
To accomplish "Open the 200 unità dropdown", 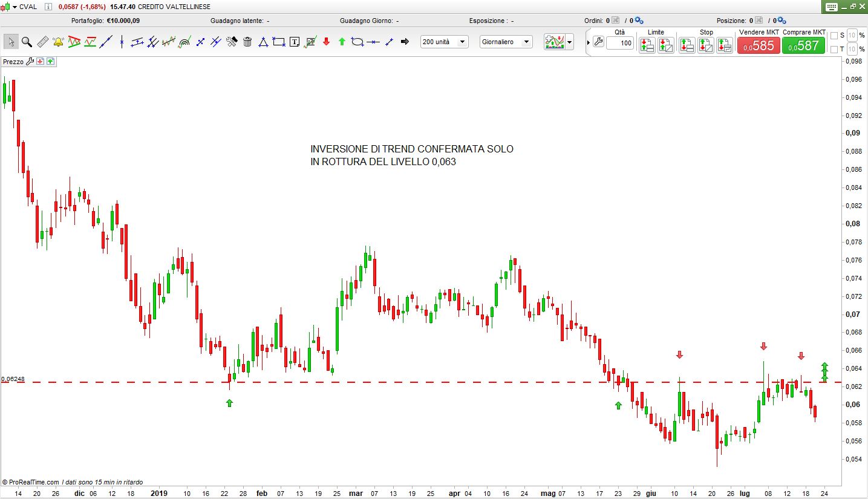I will (x=445, y=42).
